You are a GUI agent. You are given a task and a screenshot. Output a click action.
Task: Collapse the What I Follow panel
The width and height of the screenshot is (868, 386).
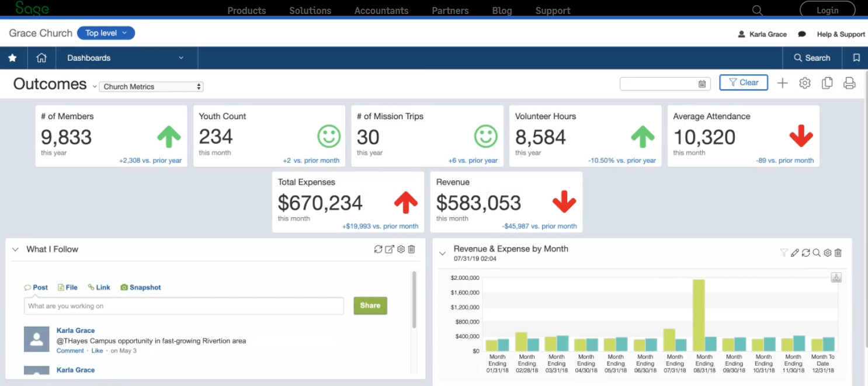16,249
